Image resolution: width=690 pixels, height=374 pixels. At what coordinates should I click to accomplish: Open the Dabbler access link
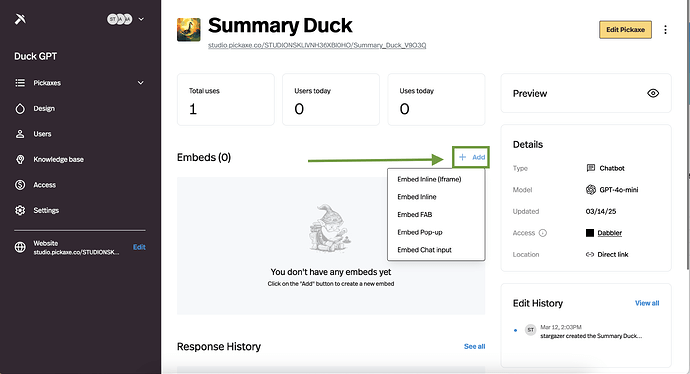pos(609,233)
